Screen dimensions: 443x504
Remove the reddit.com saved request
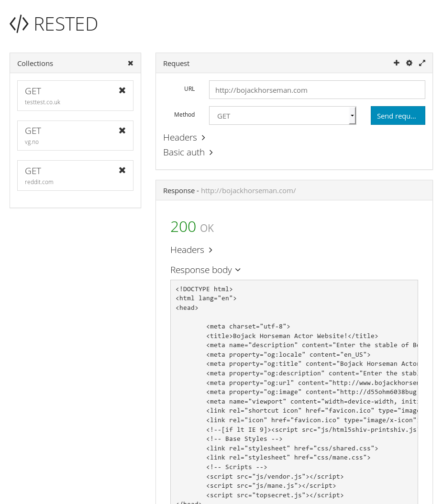click(122, 170)
